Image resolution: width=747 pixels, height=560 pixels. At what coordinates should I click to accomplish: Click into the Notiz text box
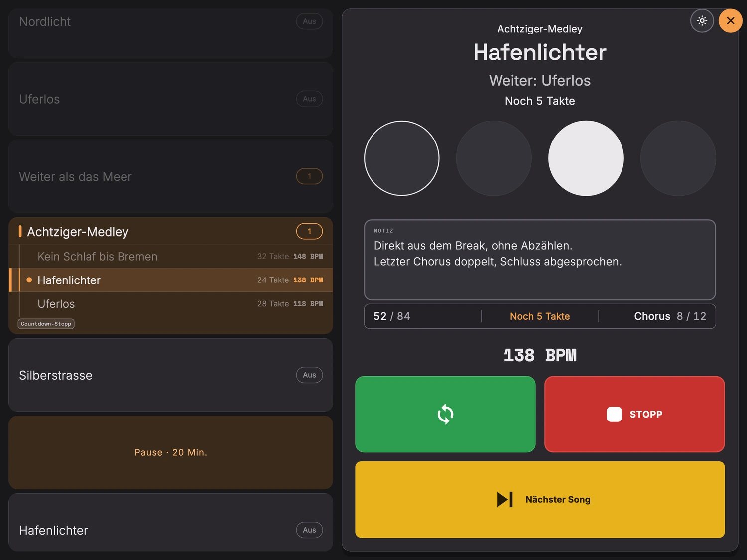(540, 260)
